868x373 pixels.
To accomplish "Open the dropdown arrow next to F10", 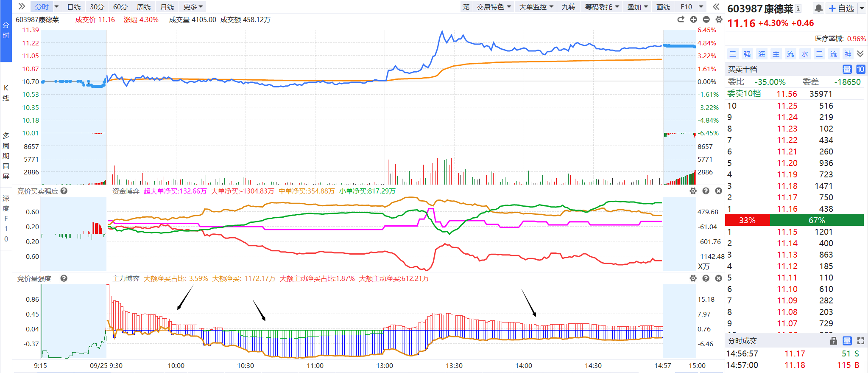I will [701, 7].
